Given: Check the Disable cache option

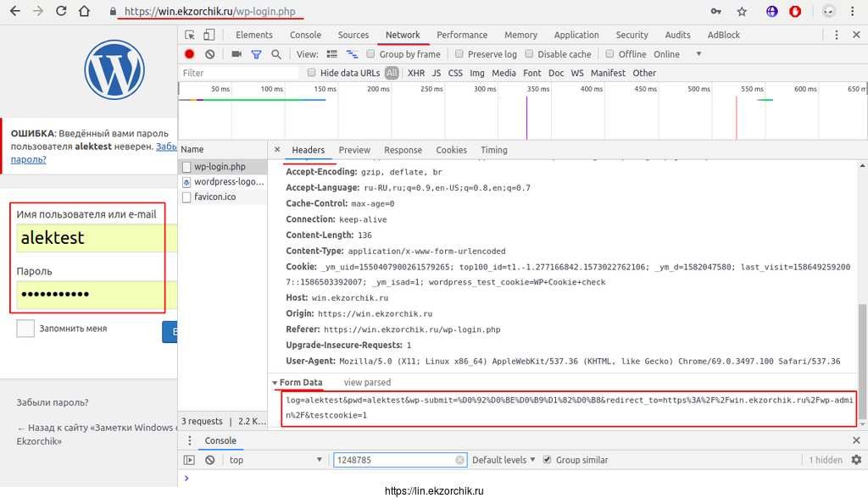Looking at the screenshot, I should pos(529,54).
